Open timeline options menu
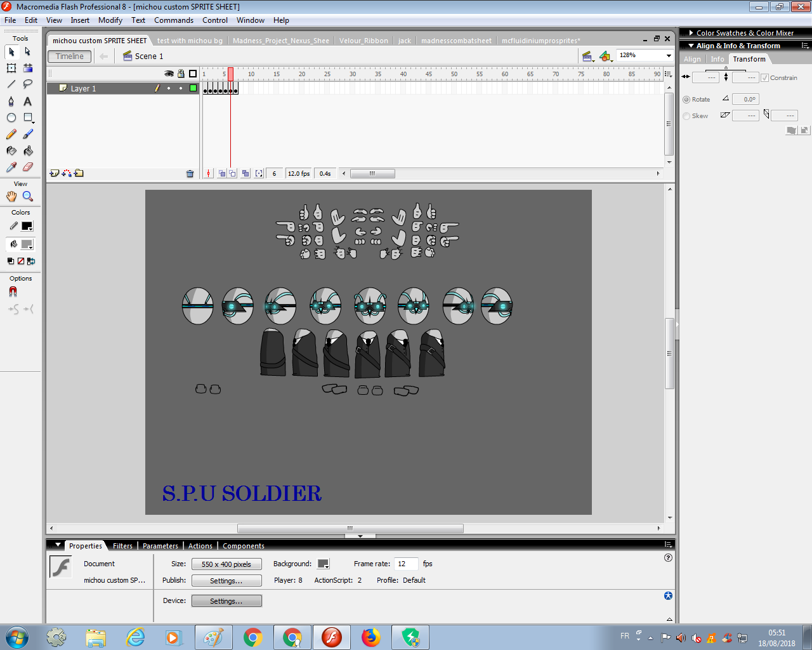Screen dimensions: 812x650 point(668,74)
